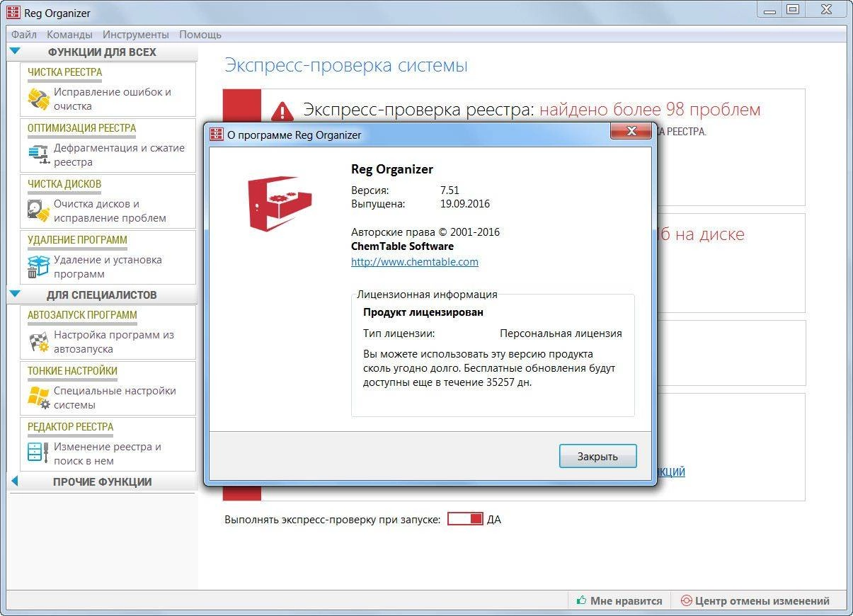Select the registry editor icon

[38, 453]
